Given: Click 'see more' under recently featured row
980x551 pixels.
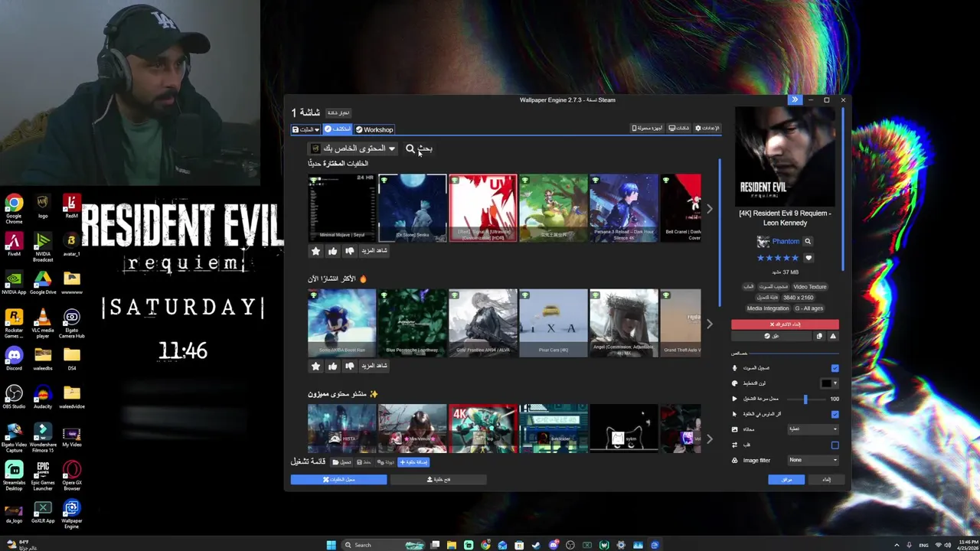Looking at the screenshot, I should click(x=374, y=251).
